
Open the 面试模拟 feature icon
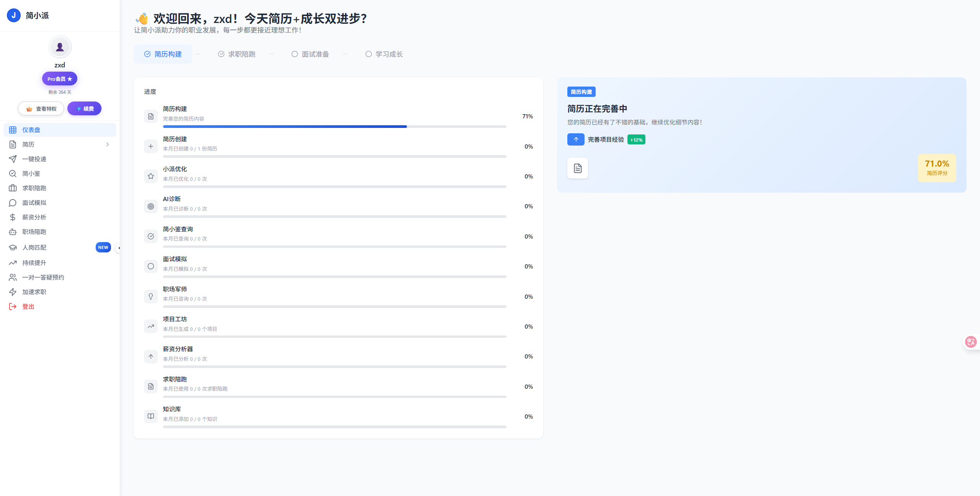point(13,203)
